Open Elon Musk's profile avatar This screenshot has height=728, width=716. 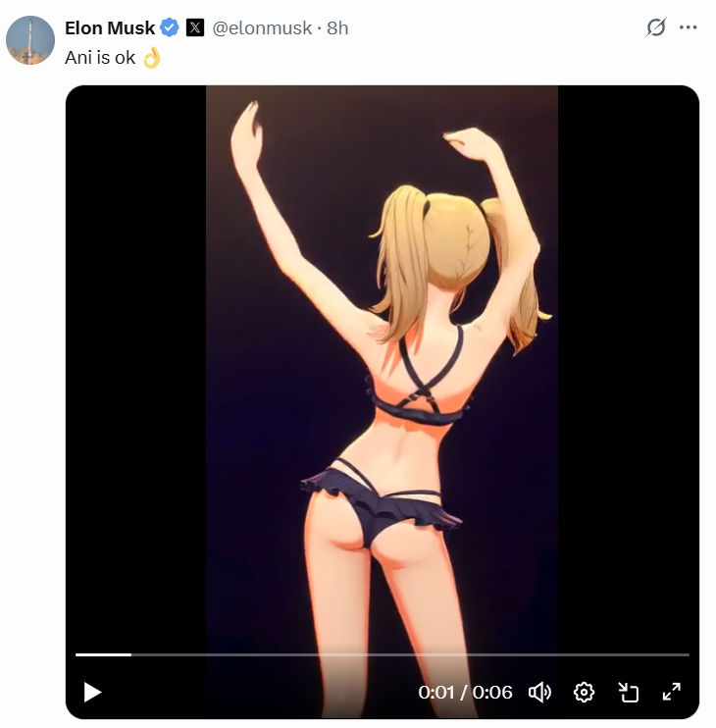[x=30, y=40]
